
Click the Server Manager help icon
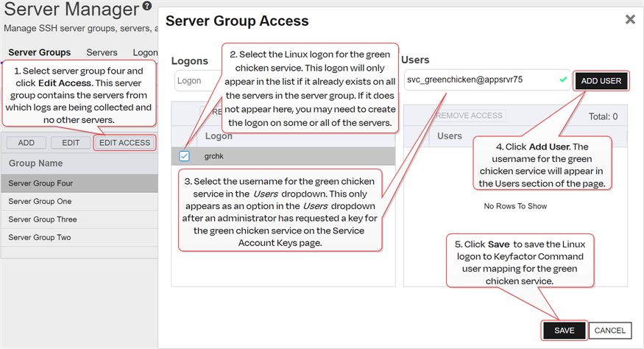[147, 7]
